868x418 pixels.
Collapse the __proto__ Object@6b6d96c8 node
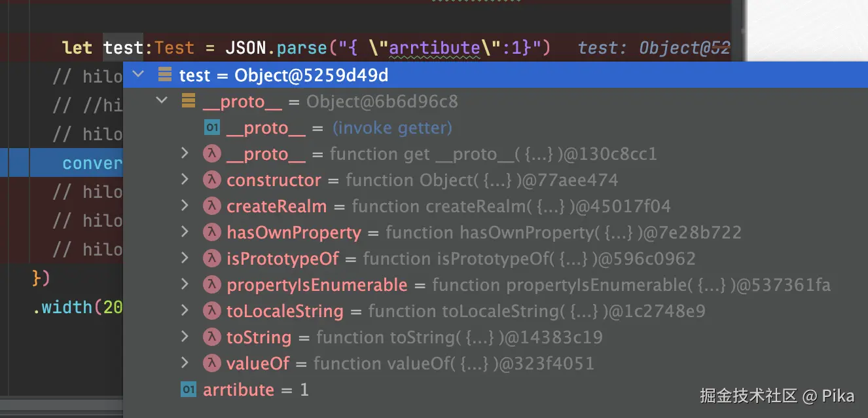tap(161, 101)
